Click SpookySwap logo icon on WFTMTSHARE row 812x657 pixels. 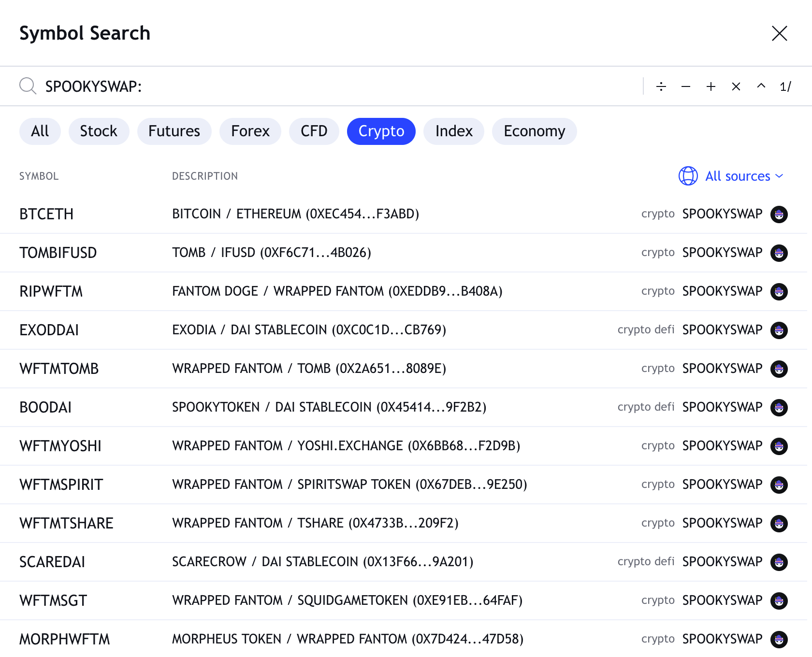779,523
